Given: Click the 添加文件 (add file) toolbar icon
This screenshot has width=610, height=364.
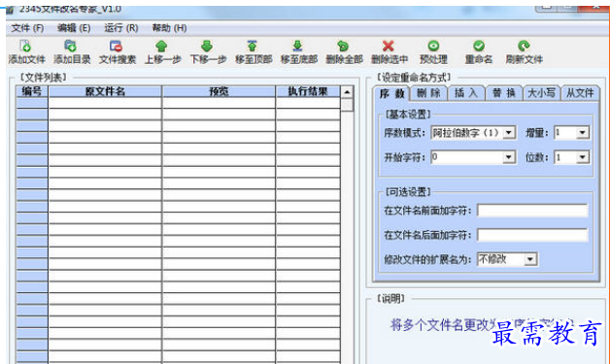Looking at the screenshot, I should coord(25,46).
